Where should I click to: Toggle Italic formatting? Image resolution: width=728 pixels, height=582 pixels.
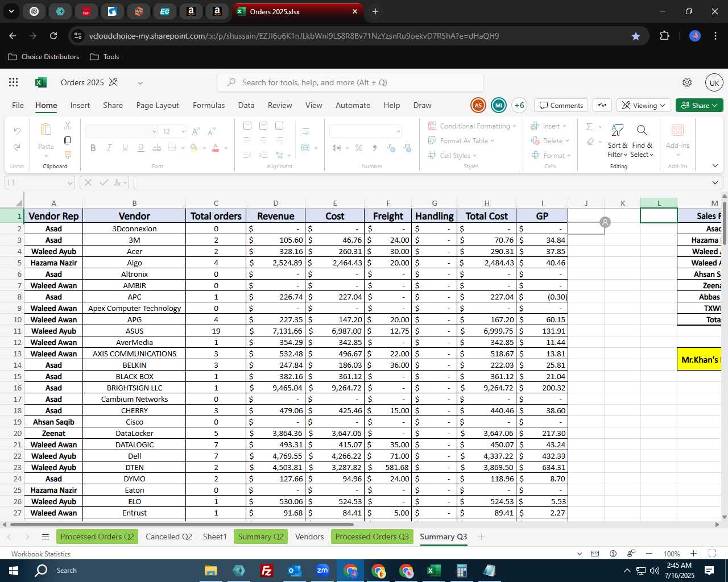coord(109,148)
